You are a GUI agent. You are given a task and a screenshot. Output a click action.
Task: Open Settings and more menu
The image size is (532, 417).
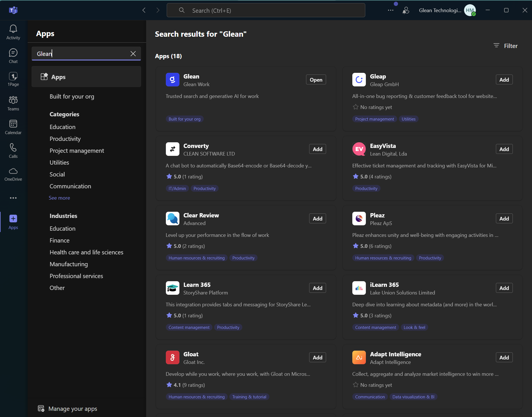click(391, 10)
